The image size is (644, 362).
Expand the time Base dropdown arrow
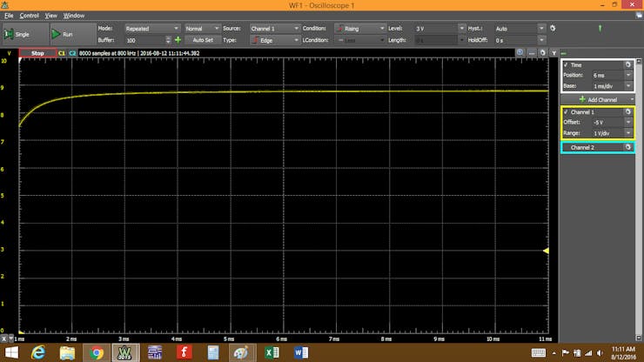coord(628,86)
